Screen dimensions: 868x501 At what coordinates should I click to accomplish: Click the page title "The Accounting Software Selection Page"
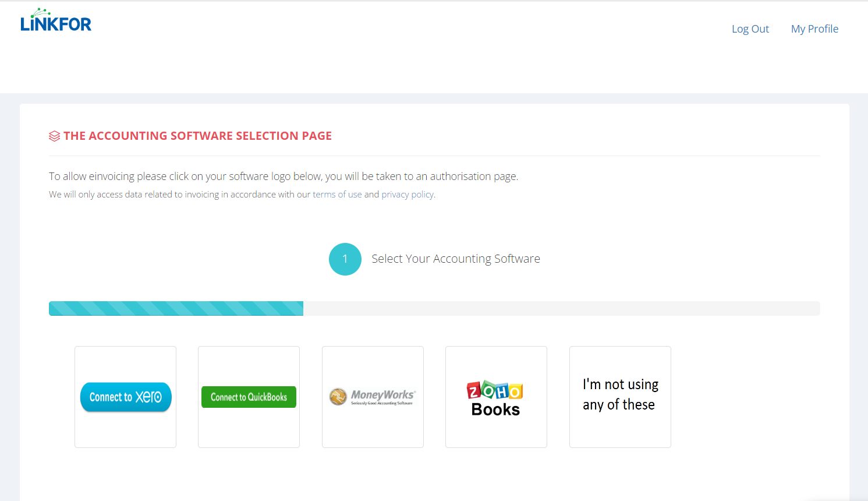[x=197, y=136]
